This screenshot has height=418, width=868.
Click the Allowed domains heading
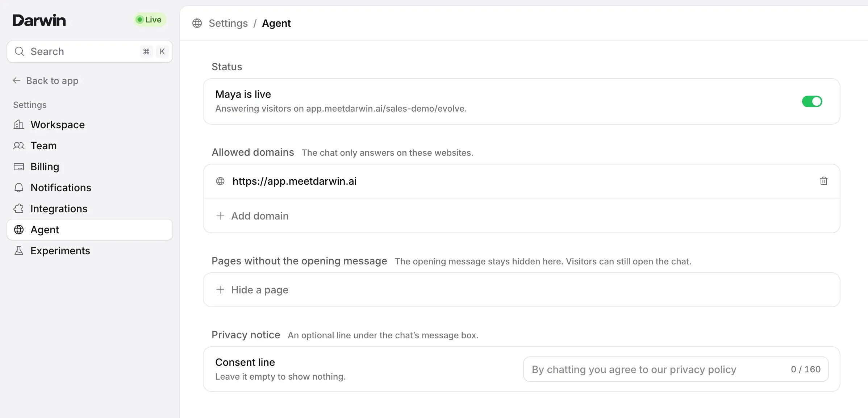point(253,152)
